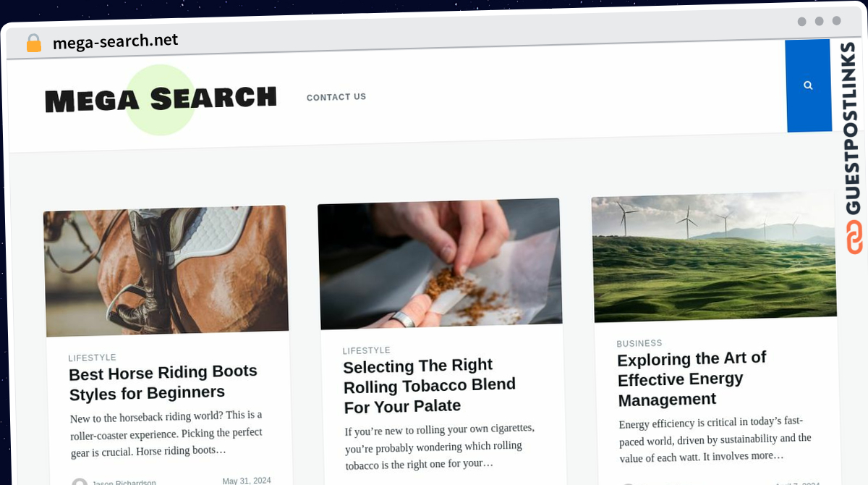This screenshot has width=868, height=485.
Task: Click the last gray window dot
Action: click(x=837, y=21)
